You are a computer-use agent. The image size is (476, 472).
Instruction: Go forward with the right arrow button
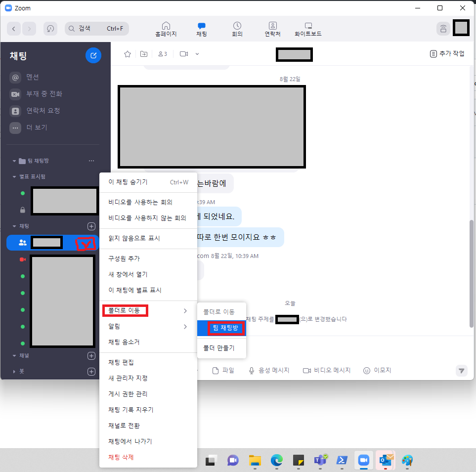29,29
